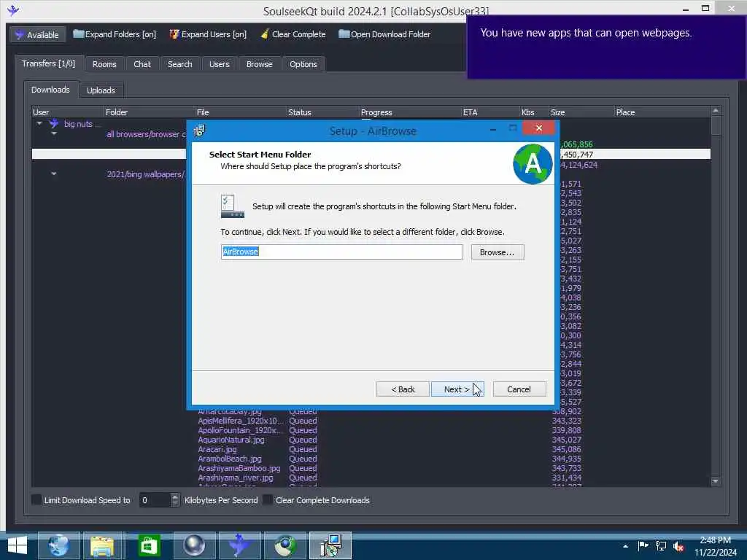Open File Explorer from taskbar
Screen dimensions: 747x560
104,545
